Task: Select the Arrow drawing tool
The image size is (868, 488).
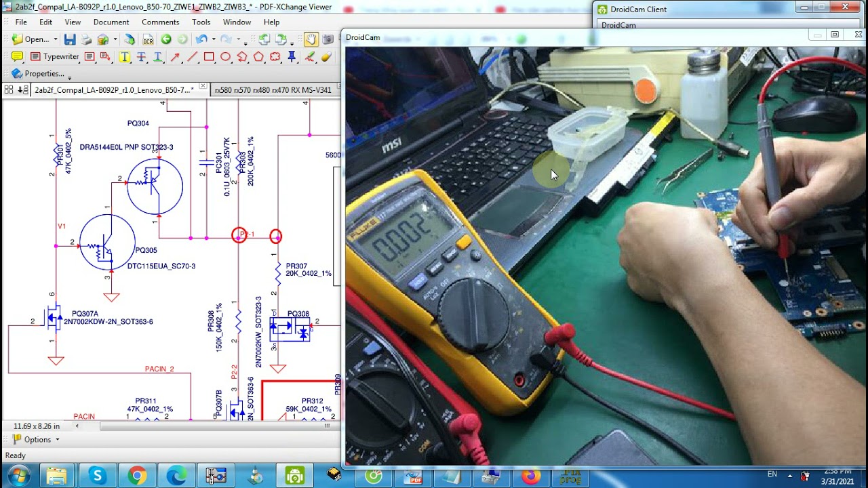Action: 175,56
